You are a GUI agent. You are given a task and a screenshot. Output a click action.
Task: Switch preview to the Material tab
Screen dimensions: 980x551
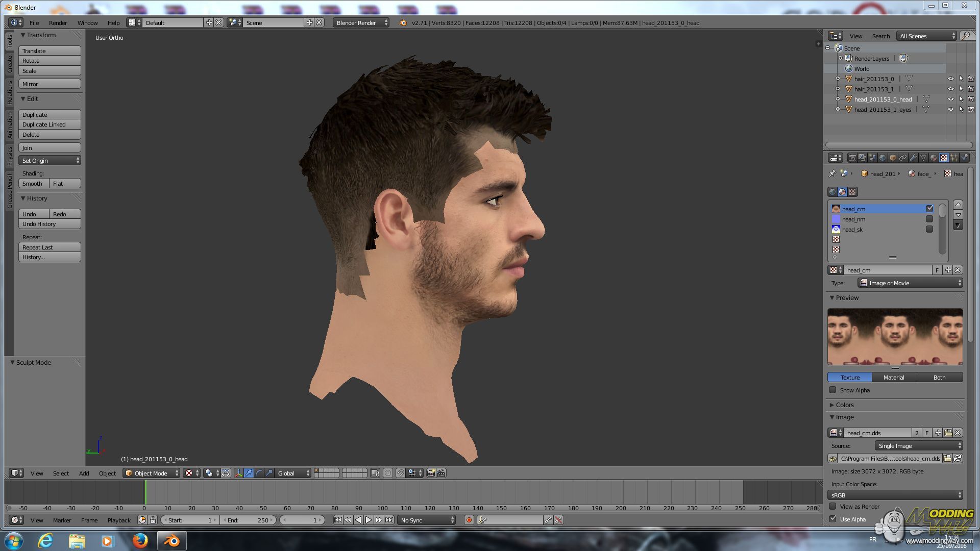893,377
